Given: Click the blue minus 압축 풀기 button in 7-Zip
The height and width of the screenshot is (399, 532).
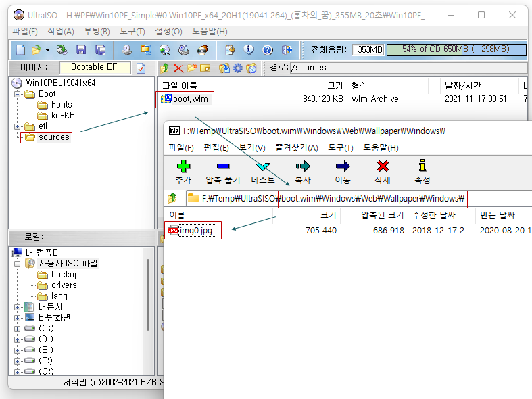Looking at the screenshot, I should 223,172.
